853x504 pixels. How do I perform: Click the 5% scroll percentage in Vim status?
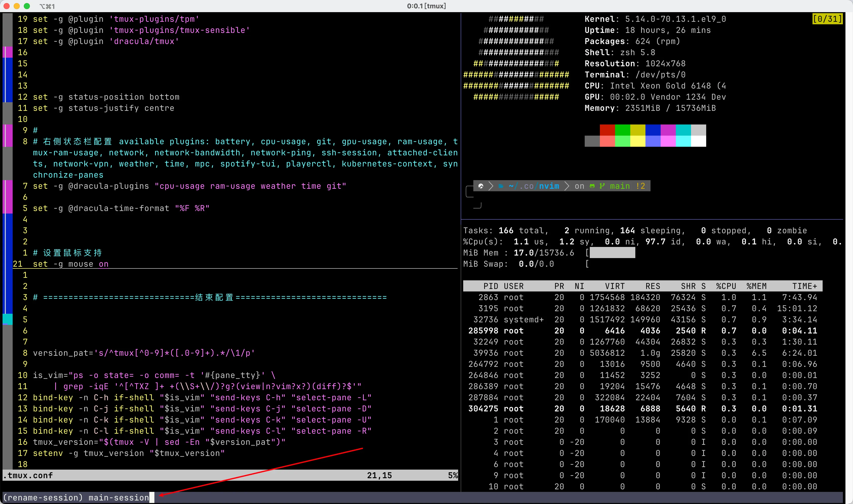[x=453, y=475]
